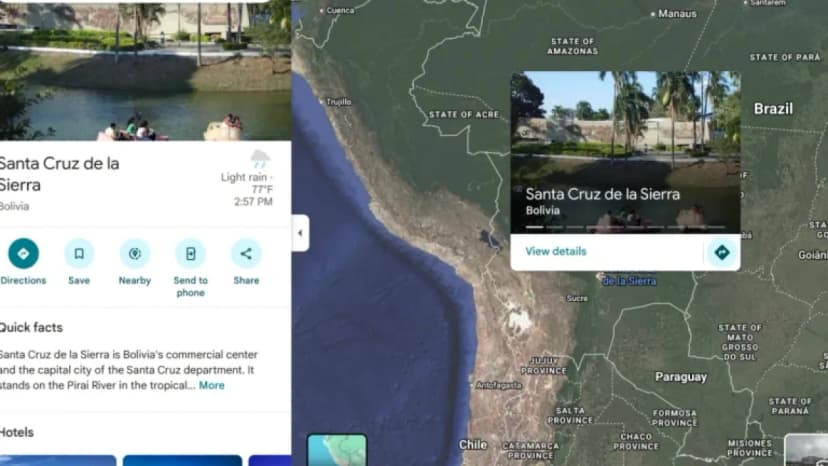This screenshot has width=828, height=466.
Task: Save Santa Cruz de la Sierra place
Action: tap(79, 254)
